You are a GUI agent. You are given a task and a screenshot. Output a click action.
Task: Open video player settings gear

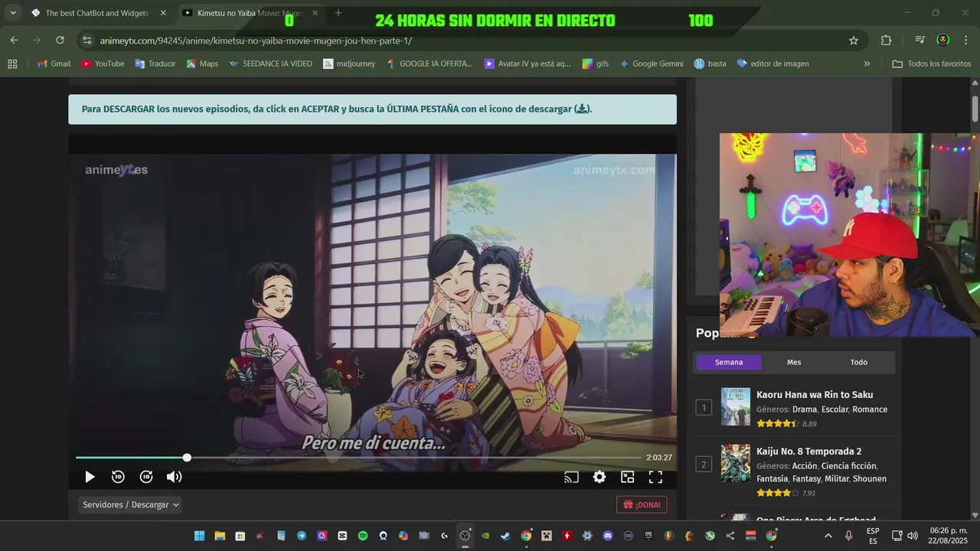(x=599, y=477)
